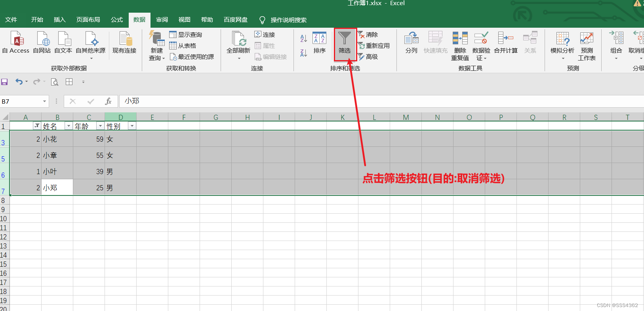Click the select-all corner of the sheet
Image resolution: width=644 pixels, height=311 pixels.
click(5, 117)
